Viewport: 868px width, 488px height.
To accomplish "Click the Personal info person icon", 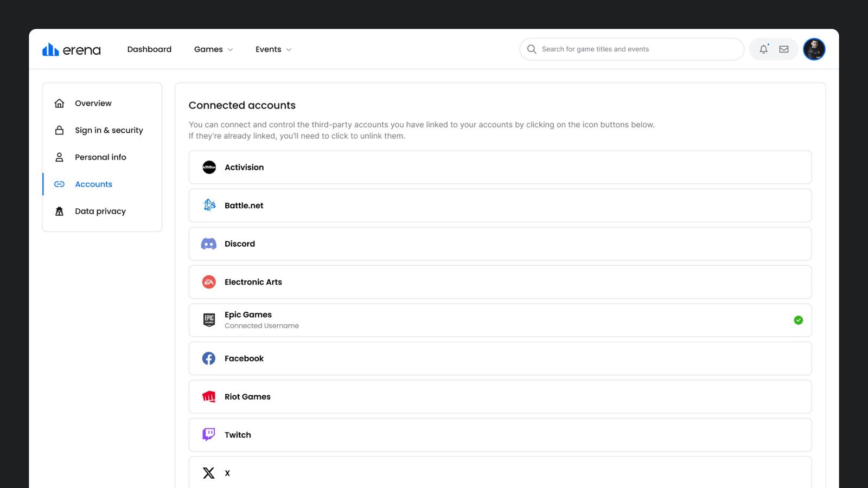I will [x=60, y=157].
